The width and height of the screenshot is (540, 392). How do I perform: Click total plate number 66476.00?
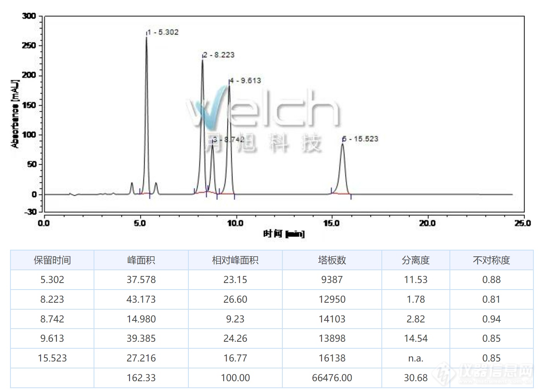(332, 378)
